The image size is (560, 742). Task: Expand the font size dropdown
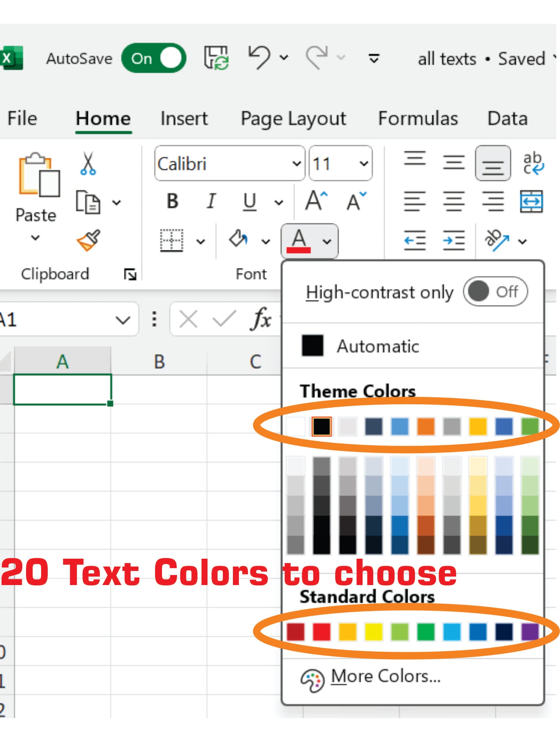point(364,164)
